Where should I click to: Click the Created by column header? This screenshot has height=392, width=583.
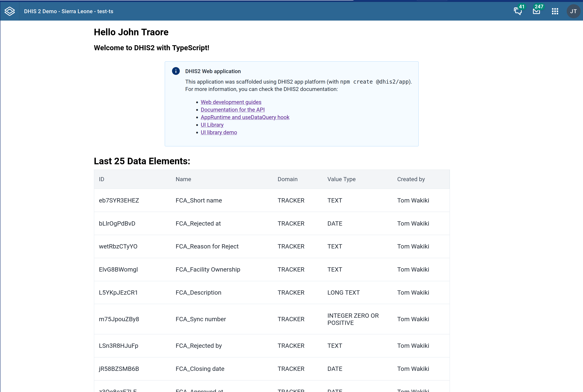[411, 179]
